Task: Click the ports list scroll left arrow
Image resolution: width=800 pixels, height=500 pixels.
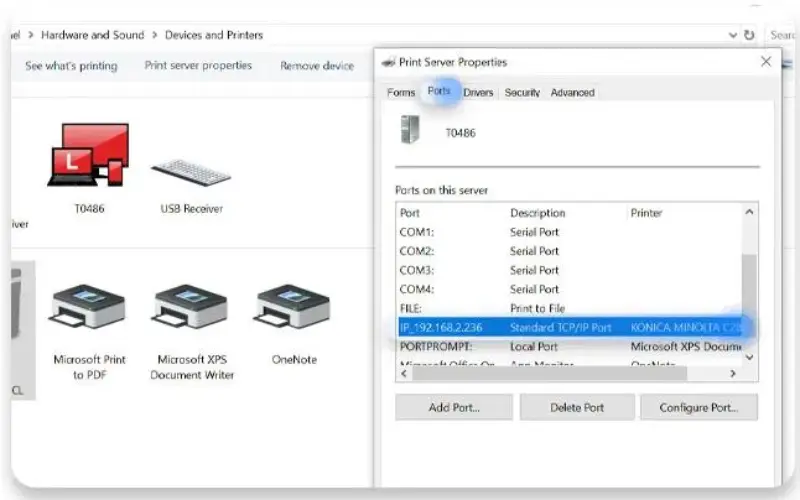Action: (404, 373)
